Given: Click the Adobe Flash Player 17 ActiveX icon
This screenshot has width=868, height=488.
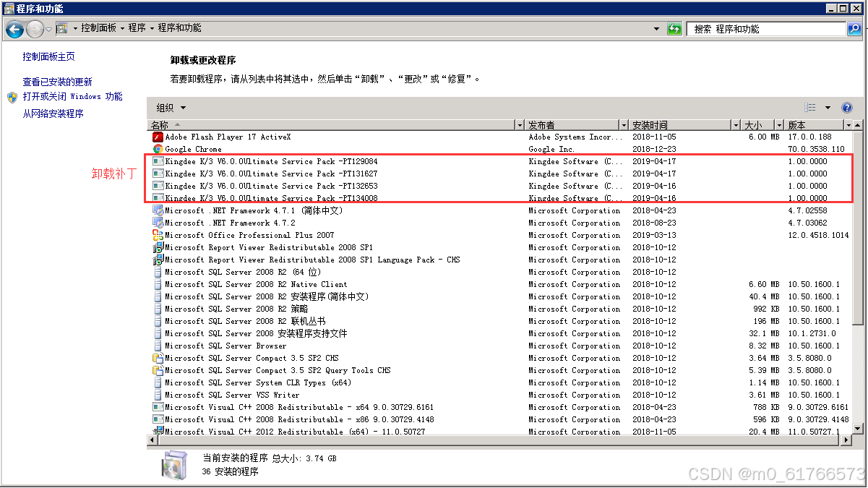Looking at the screenshot, I should pyautogui.click(x=158, y=137).
